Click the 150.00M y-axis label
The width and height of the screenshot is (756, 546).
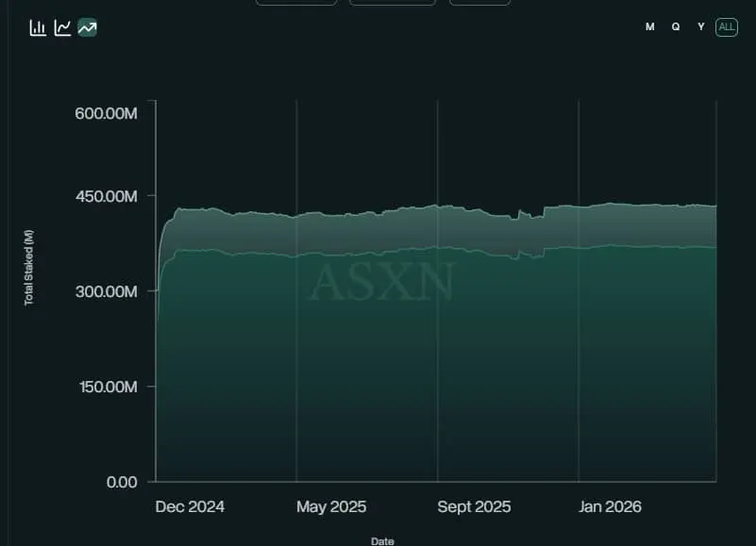point(108,387)
